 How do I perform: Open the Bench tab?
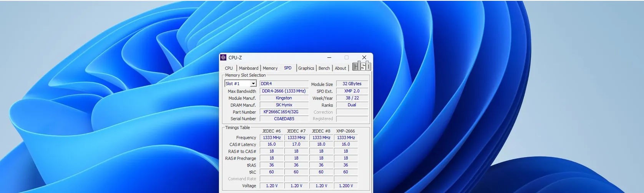tap(324, 68)
